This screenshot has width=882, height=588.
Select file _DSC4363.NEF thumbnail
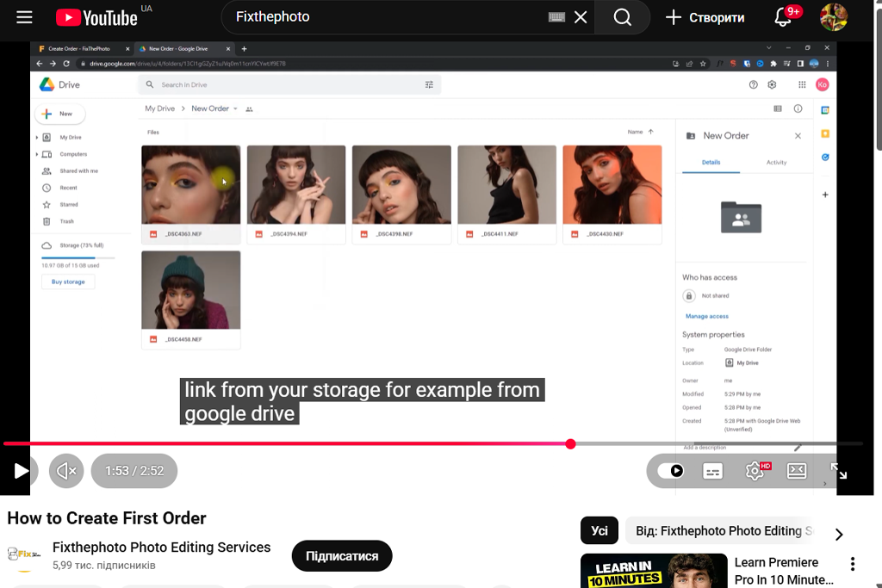pyautogui.click(x=190, y=185)
